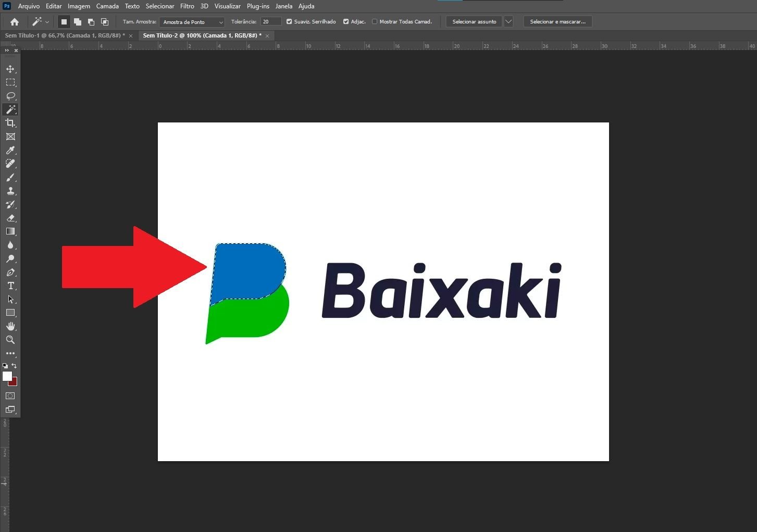
Task: Expand the Selecionar assunto options arrow
Action: 508,22
